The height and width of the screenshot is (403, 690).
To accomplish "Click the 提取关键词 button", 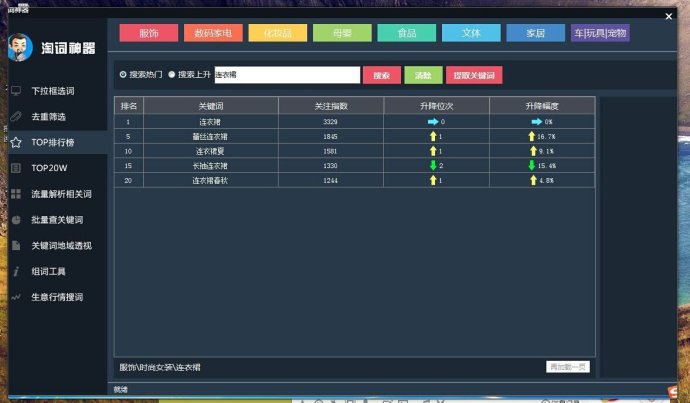I will coord(474,75).
